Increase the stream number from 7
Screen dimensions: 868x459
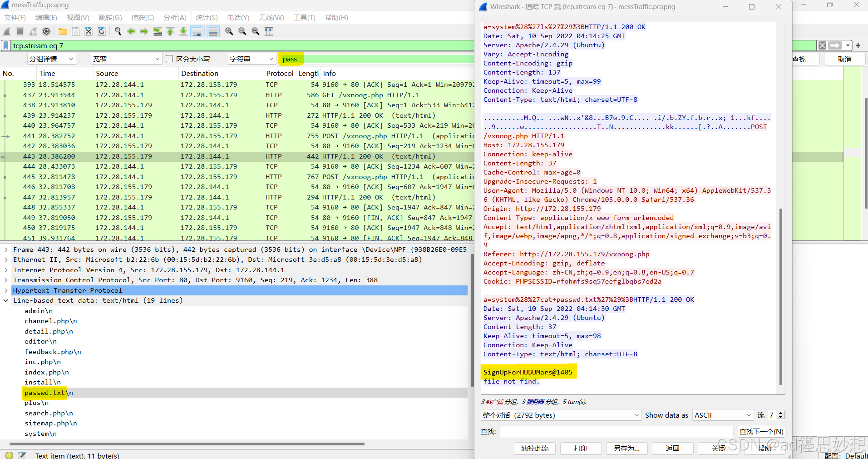pos(781,413)
